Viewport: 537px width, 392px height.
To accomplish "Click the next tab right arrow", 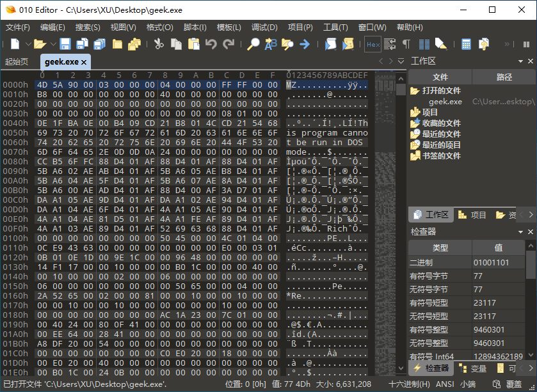I will coord(391,61).
